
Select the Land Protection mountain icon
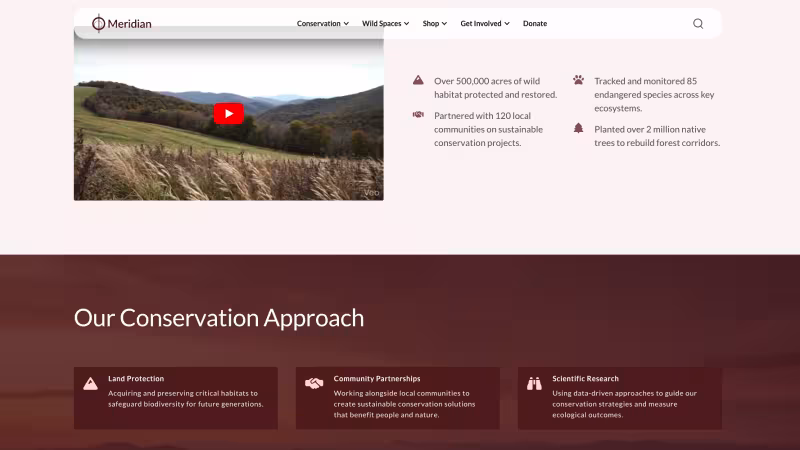tap(91, 383)
